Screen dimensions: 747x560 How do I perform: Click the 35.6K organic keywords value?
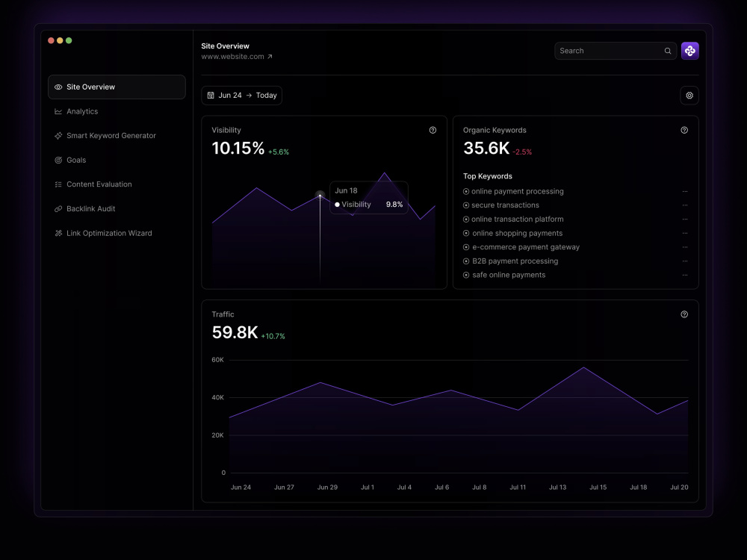point(486,148)
